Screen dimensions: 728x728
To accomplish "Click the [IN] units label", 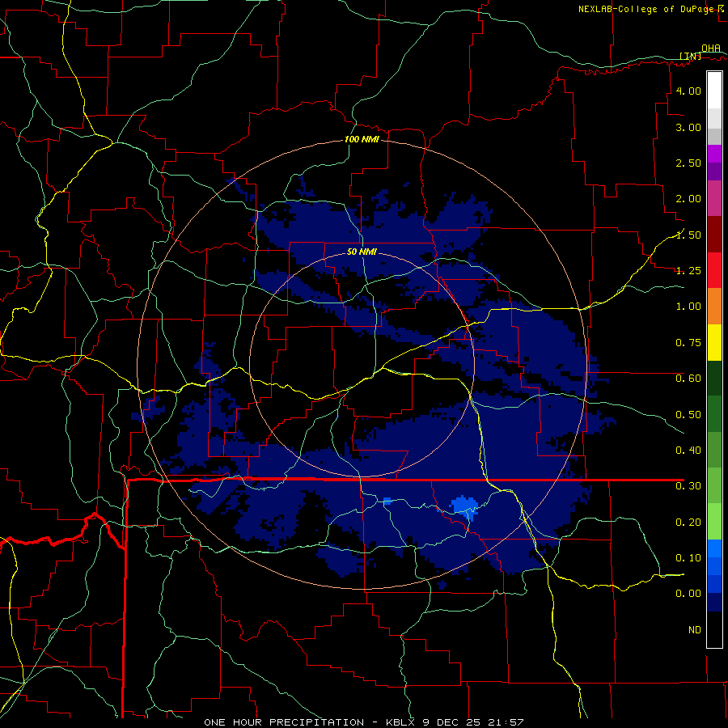I will pyautogui.click(x=691, y=56).
